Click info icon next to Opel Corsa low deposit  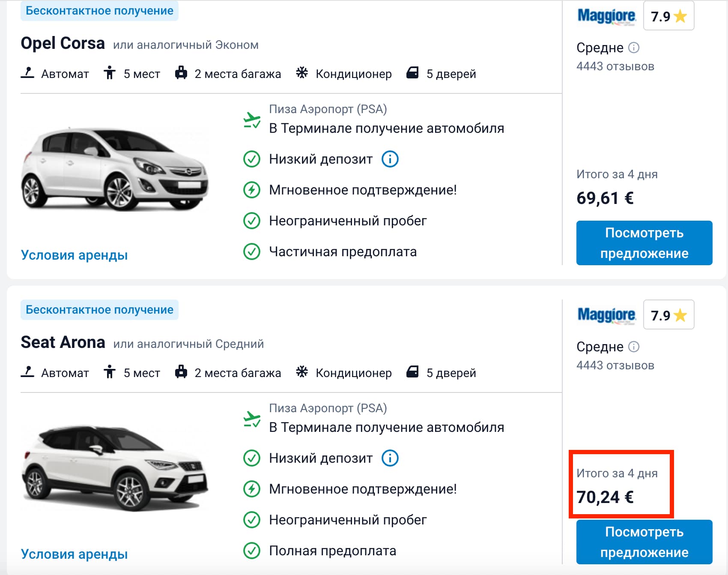(x=390, y=159)
